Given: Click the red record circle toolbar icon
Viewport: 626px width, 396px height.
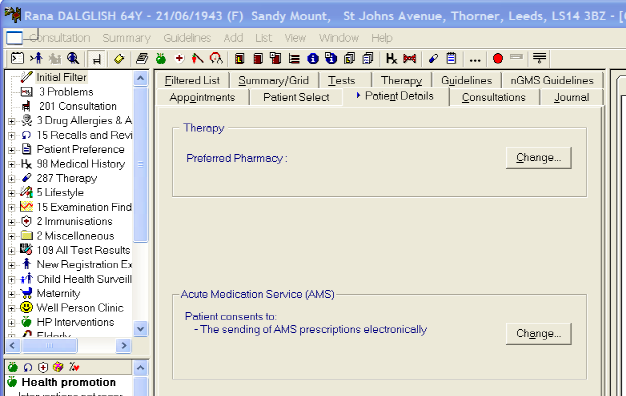Looking at the screenshot, I should [x=497, y=59].
